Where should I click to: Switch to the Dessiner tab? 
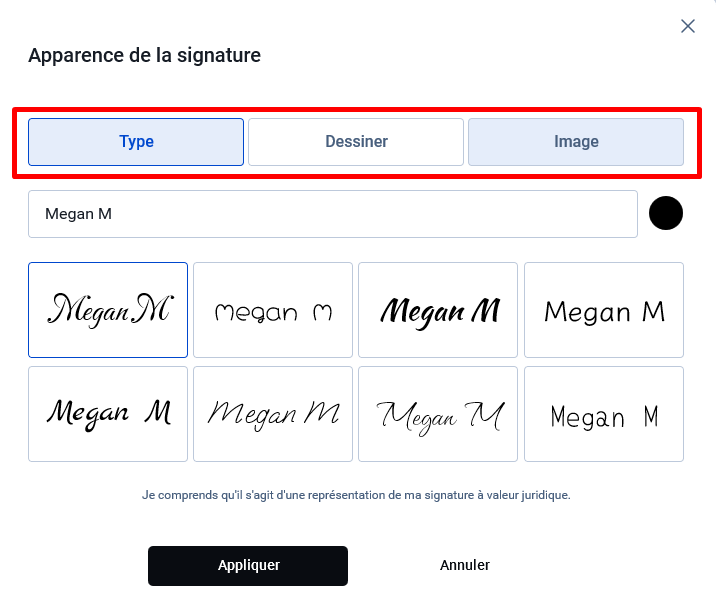tap(356, 142)
